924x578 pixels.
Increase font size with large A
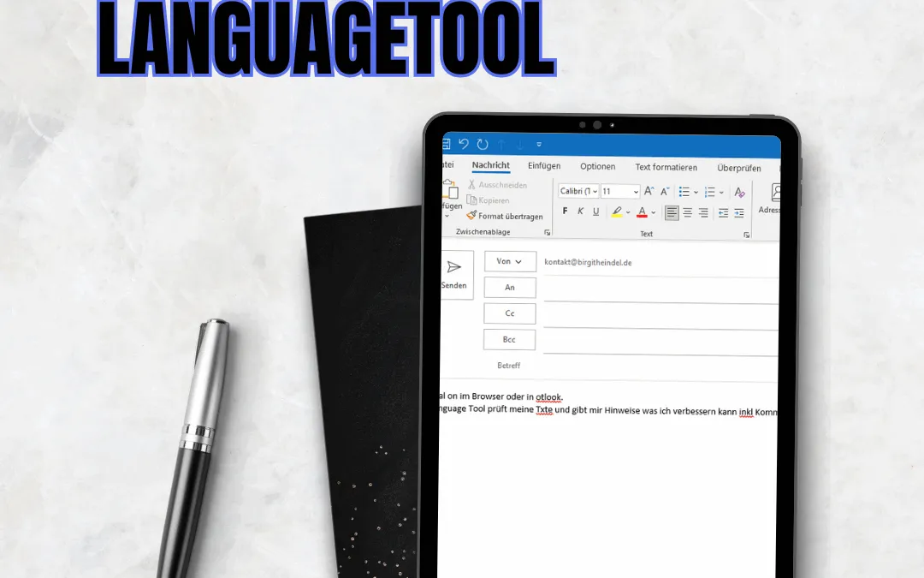[649, 191]
